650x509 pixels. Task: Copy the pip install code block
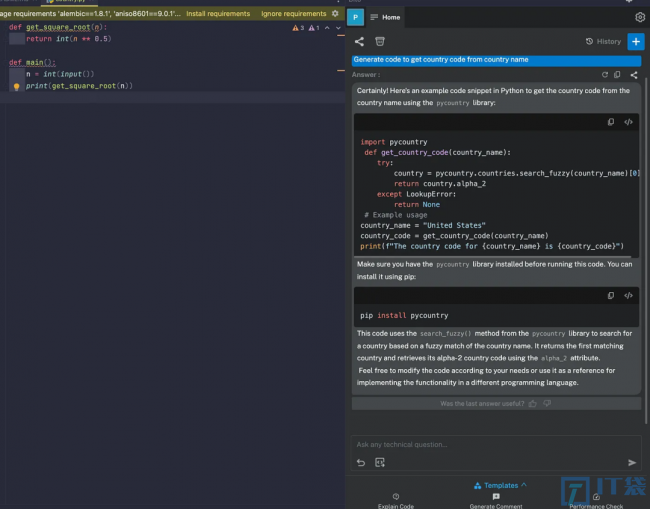coord(611,296)
